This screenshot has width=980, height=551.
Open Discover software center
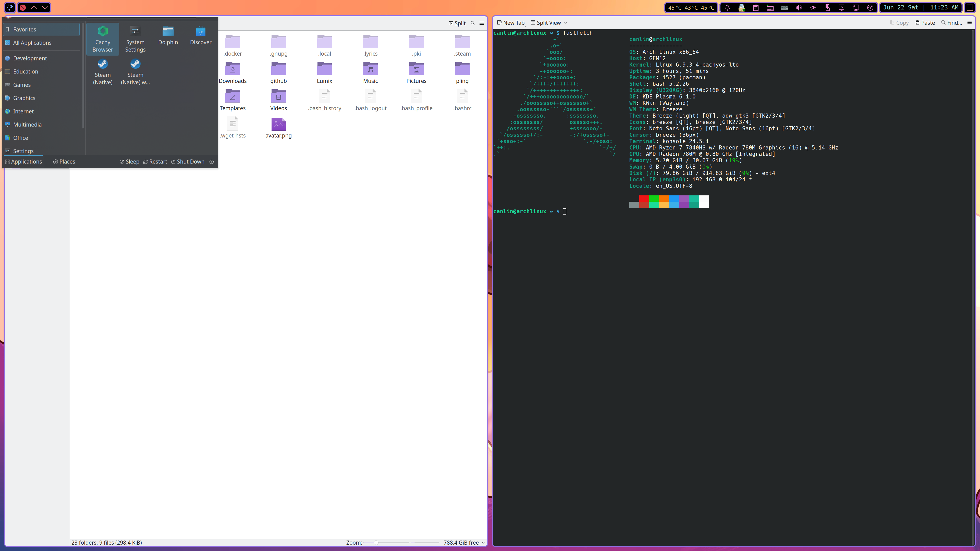click(x=201, y=35)
